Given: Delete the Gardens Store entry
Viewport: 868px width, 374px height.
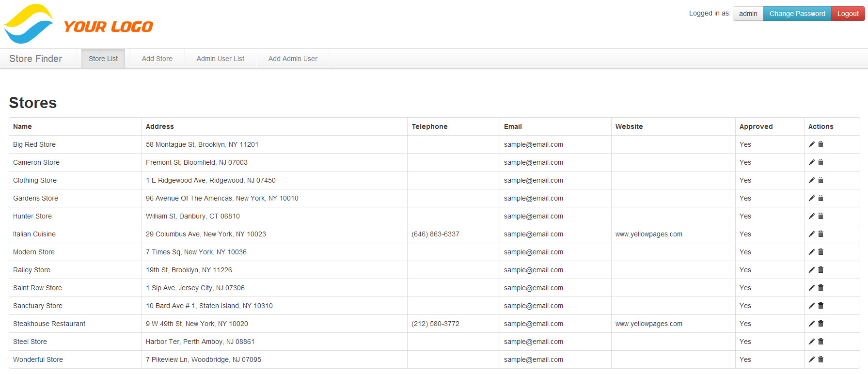Looking at the screenshot, I should (821, 198).
